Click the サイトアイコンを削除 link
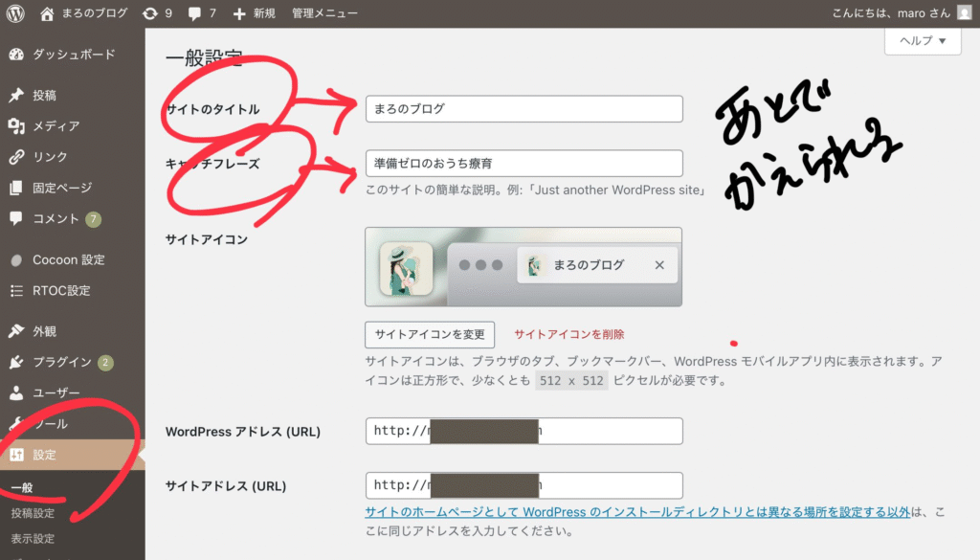The width and height of the screenshot is (980, 560). point(568,334)
